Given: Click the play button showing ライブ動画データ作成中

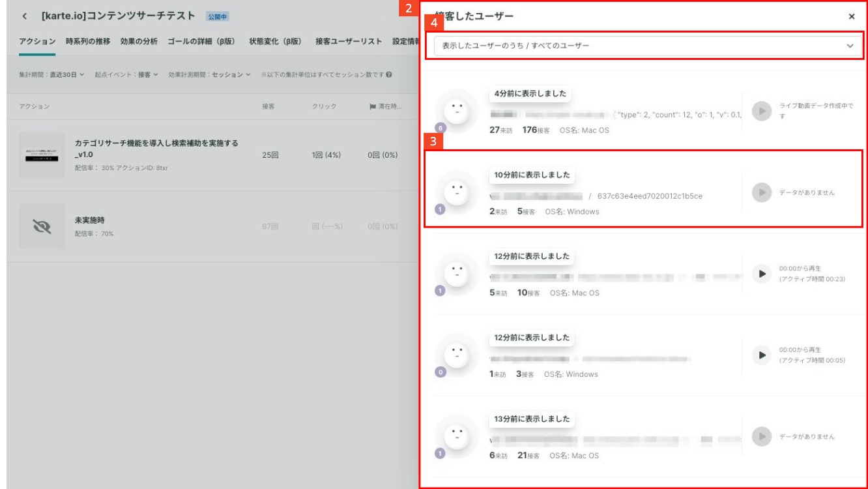Looking at the screenshot, I should pyautogui.click(x=760, y=110).
